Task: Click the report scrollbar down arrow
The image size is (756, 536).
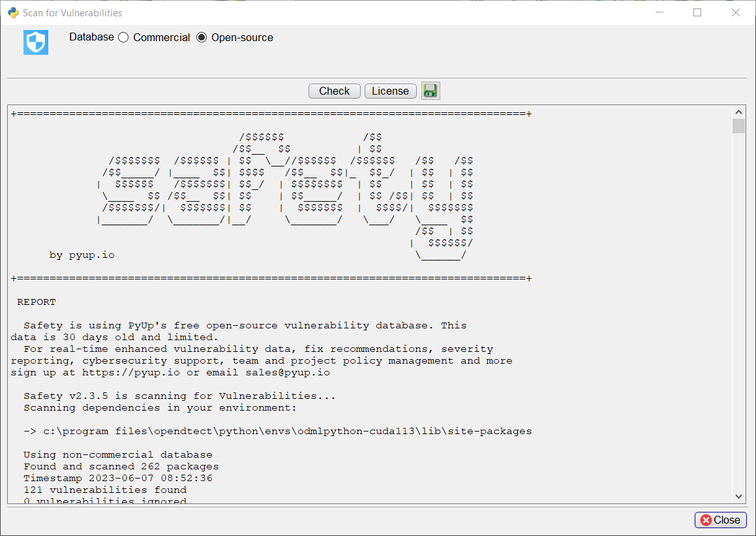Action: (x=738, y=496)
